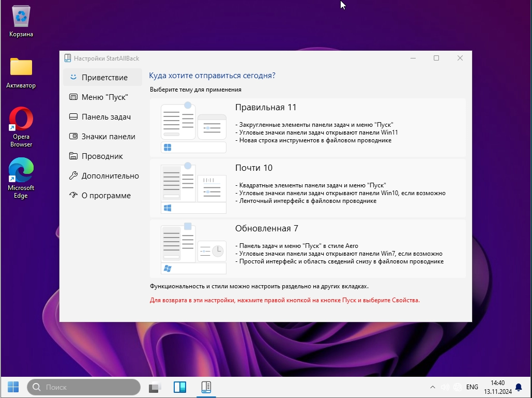Choose the Почти 10 theme option
Viewport: 532px width, 398px height.
coord(308,188)
